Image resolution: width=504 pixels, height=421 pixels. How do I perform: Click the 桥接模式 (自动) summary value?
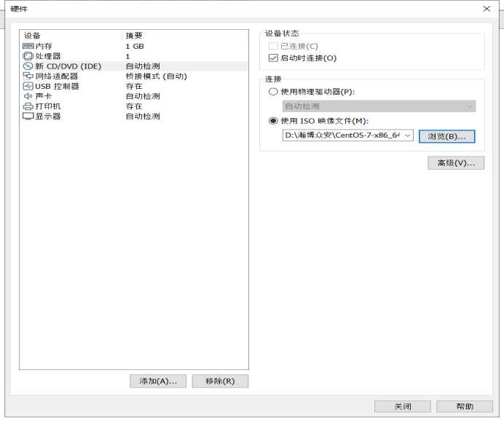click(156, 76)
